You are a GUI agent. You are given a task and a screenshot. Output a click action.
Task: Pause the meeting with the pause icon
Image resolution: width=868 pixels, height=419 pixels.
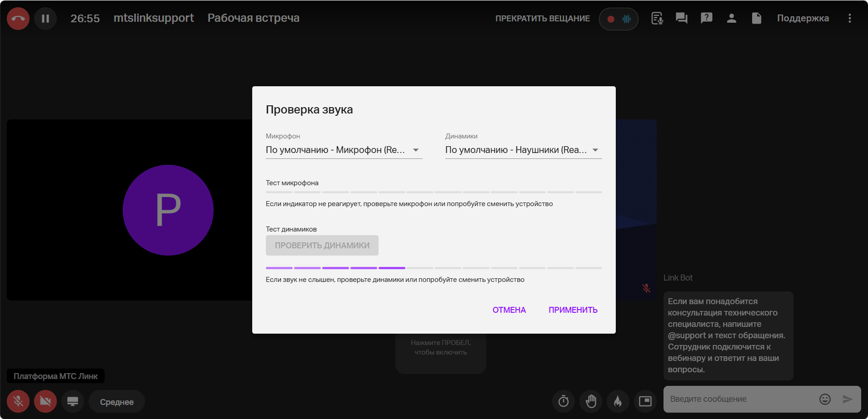click(45, 19)
